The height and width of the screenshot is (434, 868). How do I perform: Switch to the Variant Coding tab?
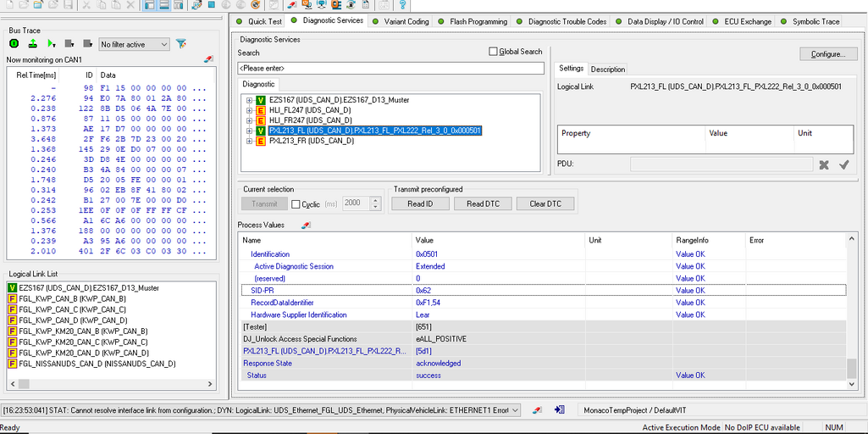(x=406, y=21)
